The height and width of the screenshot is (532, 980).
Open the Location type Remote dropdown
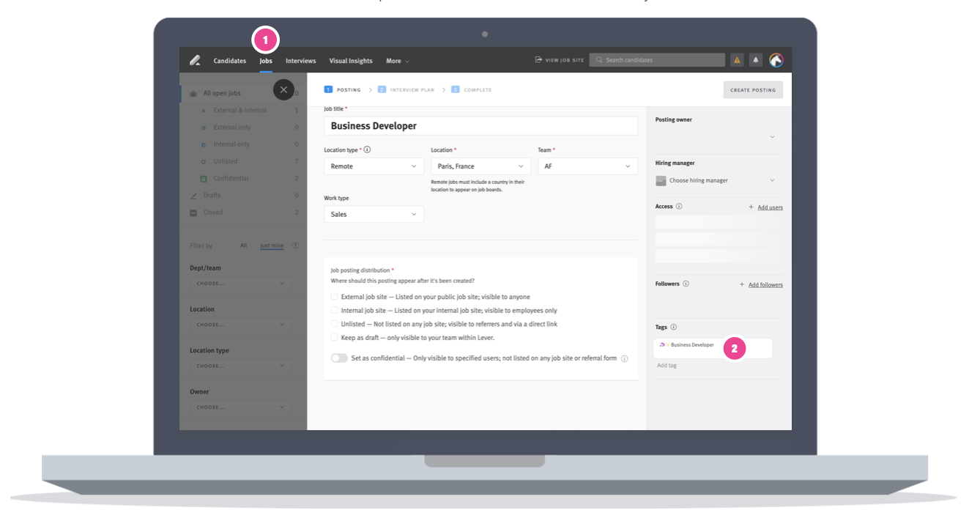click(x=374, y=166)
